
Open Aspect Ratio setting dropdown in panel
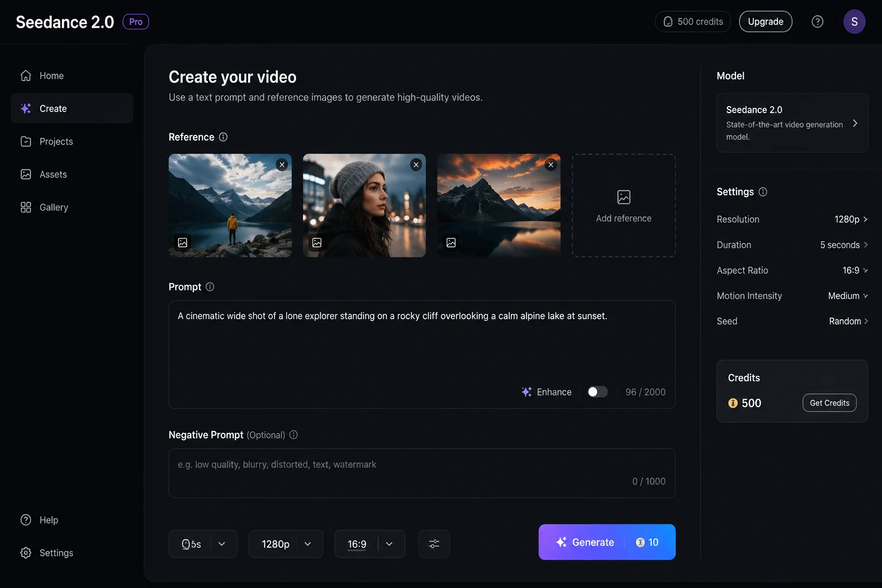pyautogui.click(x=792, y=270)
